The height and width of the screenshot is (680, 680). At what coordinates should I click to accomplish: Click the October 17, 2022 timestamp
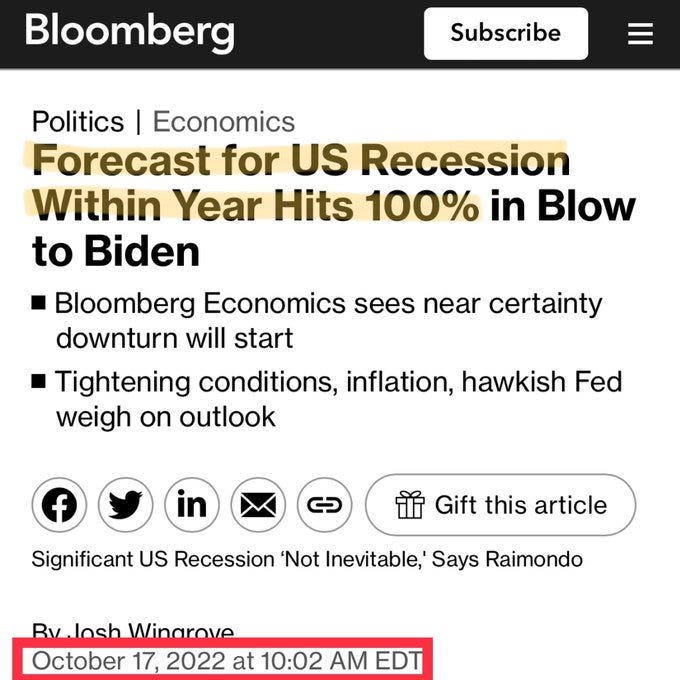[x=227, y=661]
